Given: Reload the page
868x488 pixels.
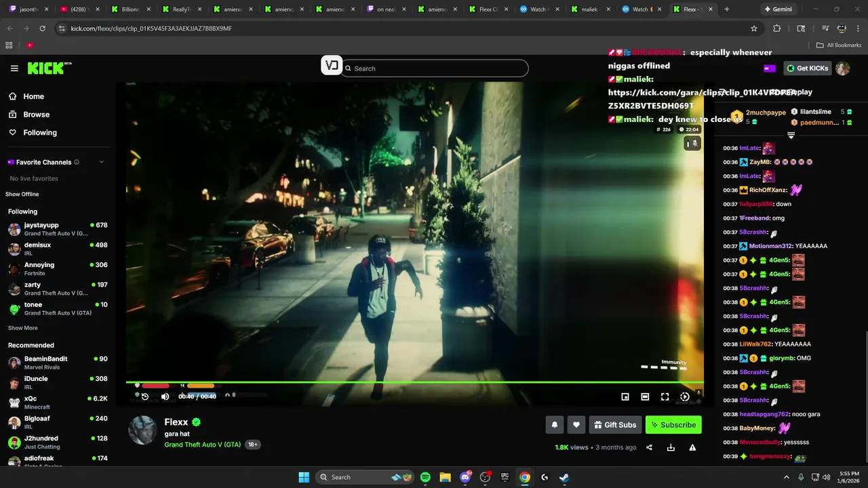Looking at the screenshot, I should (42, 28).
